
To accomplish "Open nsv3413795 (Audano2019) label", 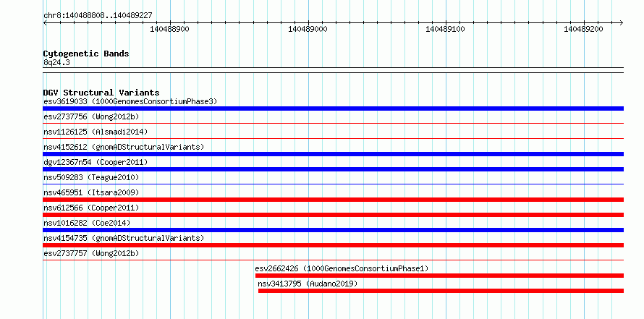I will (x=308, y=284).
